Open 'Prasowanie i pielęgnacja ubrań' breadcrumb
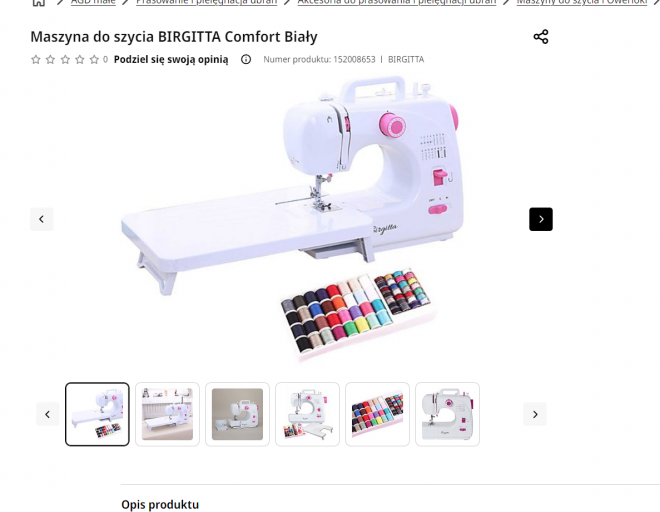The height and width of the screenshot is (512, 660). 207,2
